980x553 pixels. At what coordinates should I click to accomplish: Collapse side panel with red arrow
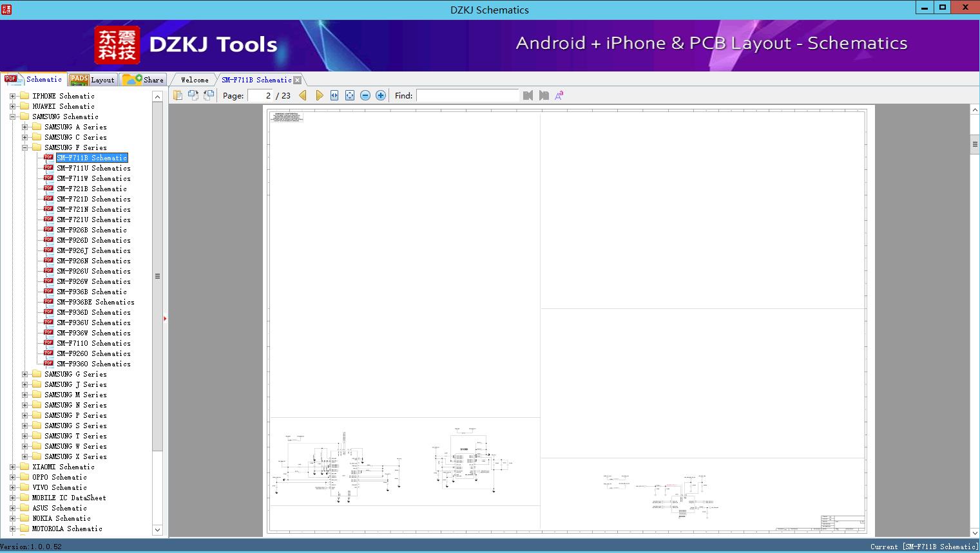pyautogui.click(x=165, y=319)
